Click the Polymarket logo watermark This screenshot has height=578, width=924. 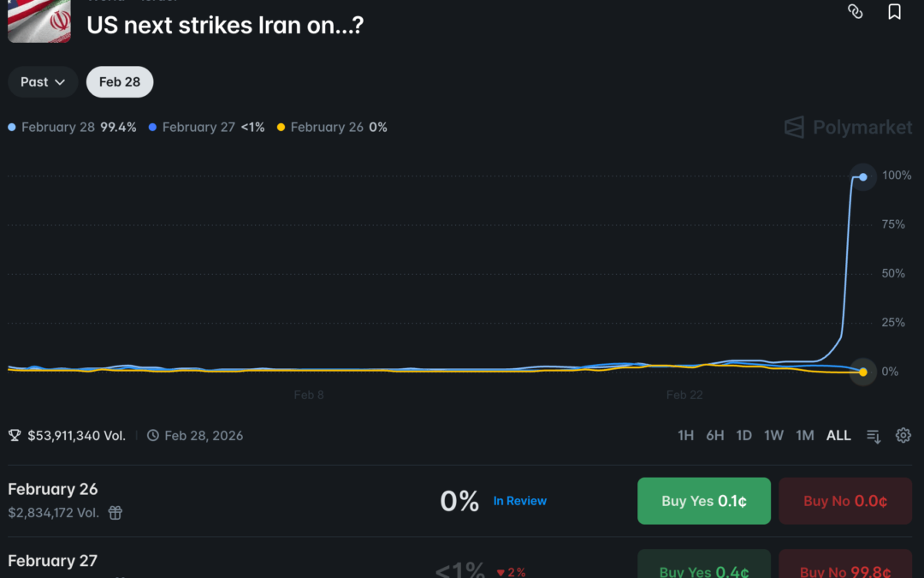coord(848,128)
